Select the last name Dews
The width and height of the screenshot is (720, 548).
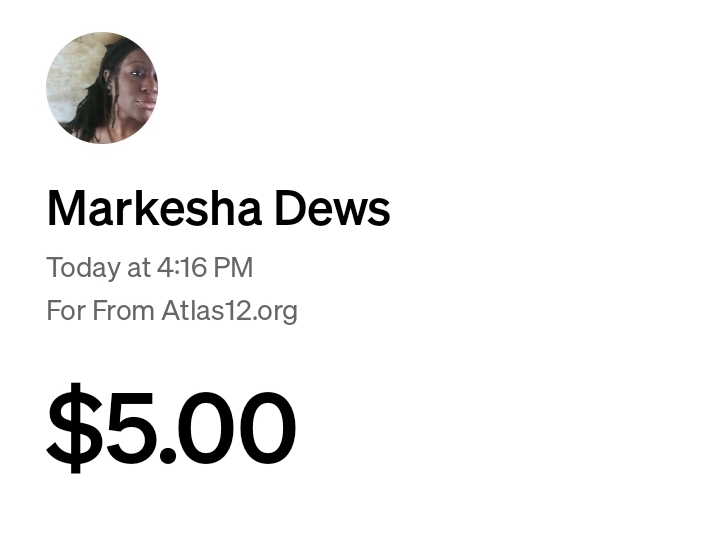pos(332,209)
